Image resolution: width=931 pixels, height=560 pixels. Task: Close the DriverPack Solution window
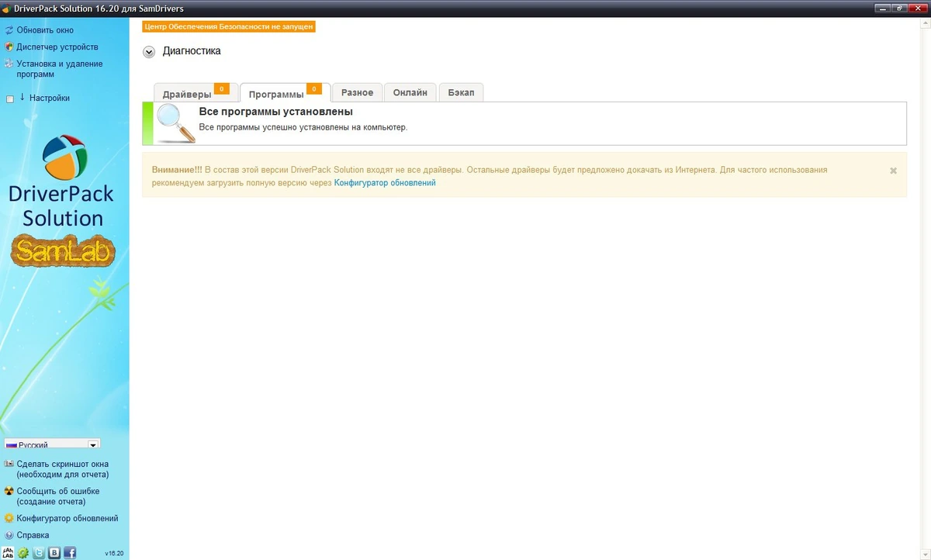coord(919,8)
